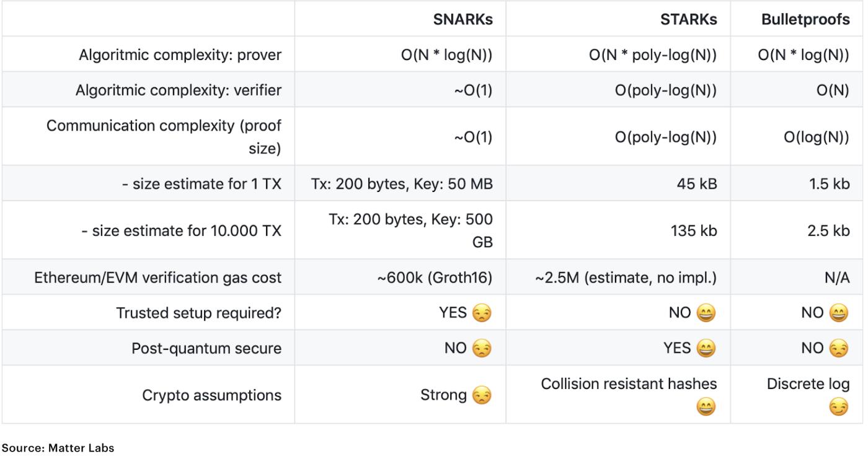Click the ~2.5M (estimate, no impl.) cell
This screenshot has height=467, width=868.
pos(626,278)
